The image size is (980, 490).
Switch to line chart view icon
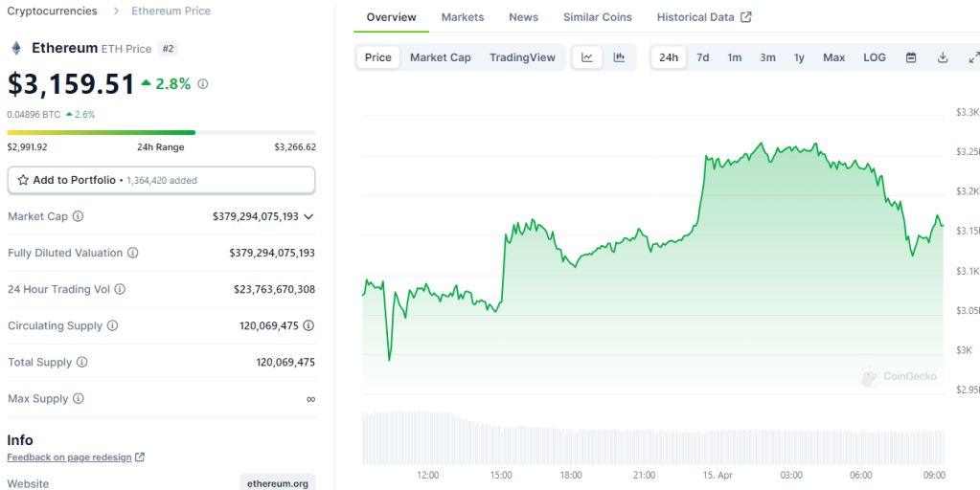[x=587, y=57]
